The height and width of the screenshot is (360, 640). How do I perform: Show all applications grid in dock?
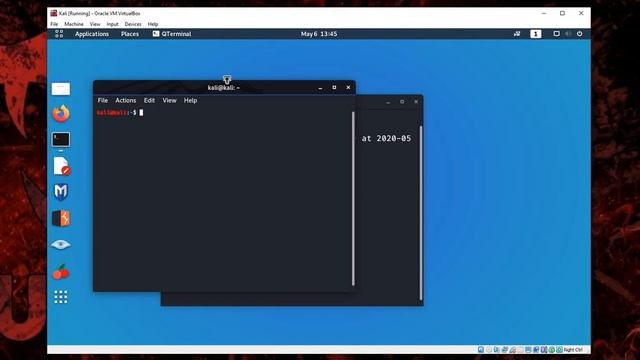[x=61, y=297]
